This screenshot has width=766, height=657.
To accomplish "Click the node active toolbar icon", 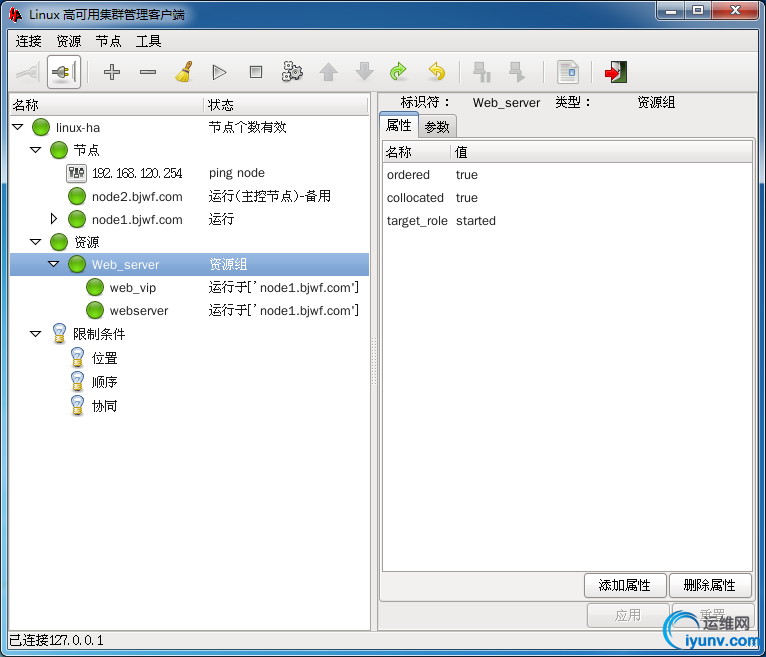I will click(517, 72).
